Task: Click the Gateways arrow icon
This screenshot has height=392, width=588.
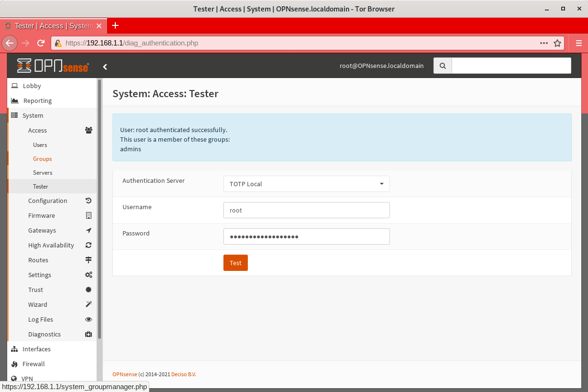Action: coord(89,231)
